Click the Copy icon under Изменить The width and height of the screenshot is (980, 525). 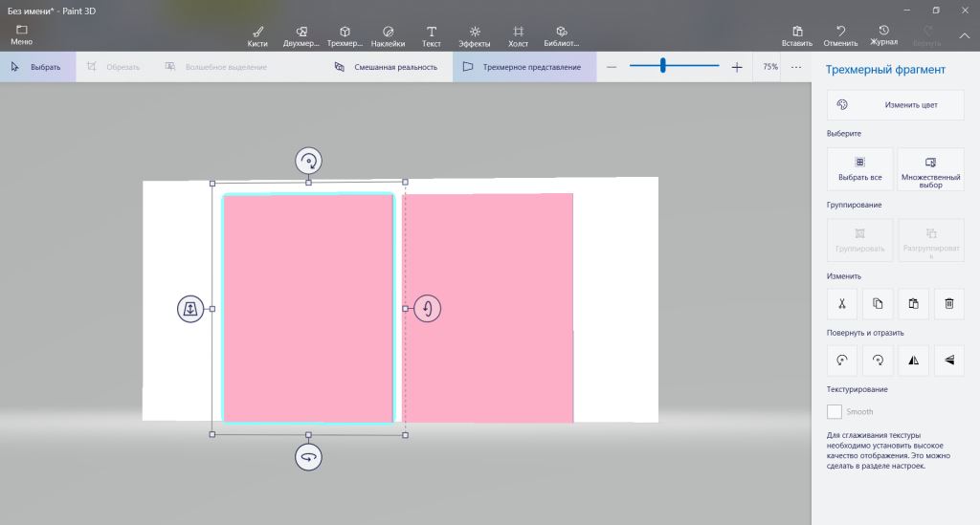click(877, 304)
